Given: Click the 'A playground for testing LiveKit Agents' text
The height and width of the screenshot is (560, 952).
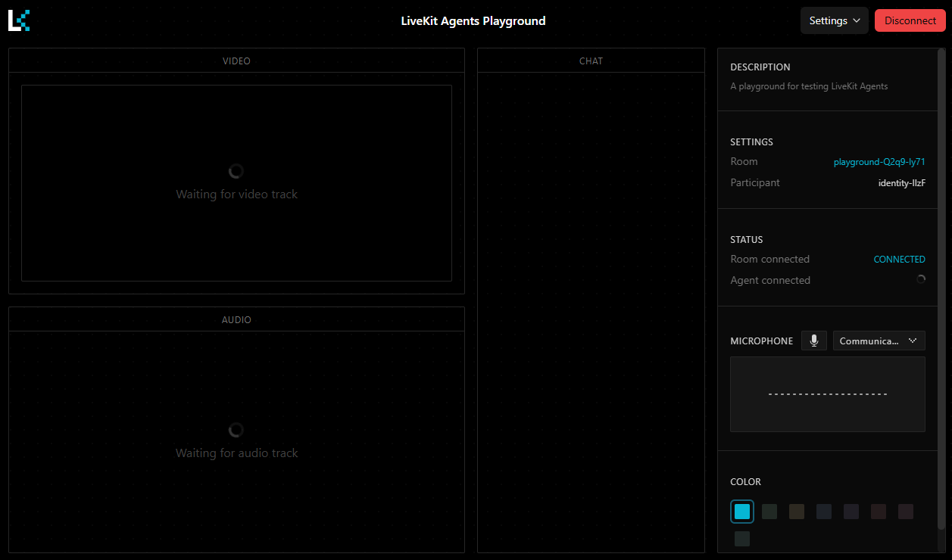Looking at the screenshot, I should (x=809, y=86).
